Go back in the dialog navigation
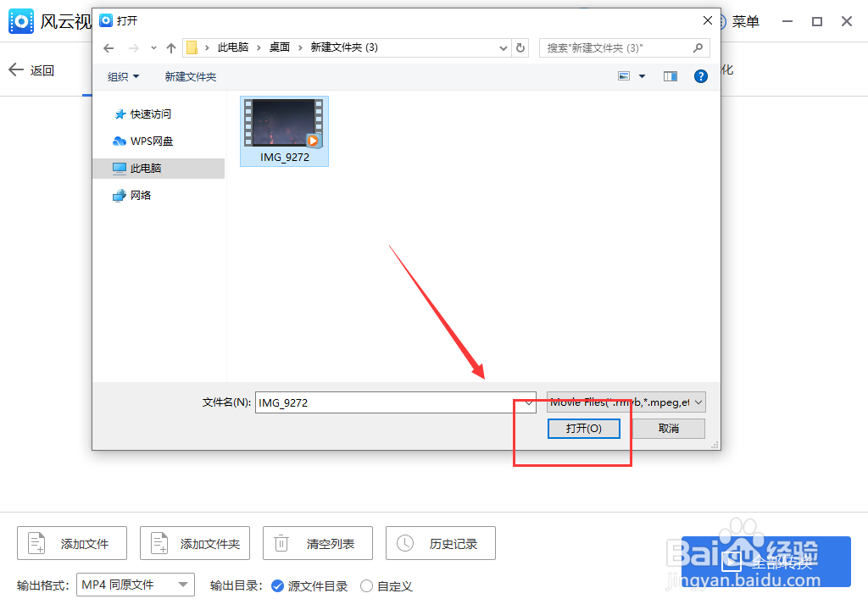The height and width of the screenshot is (610, 868). [108, 48]
